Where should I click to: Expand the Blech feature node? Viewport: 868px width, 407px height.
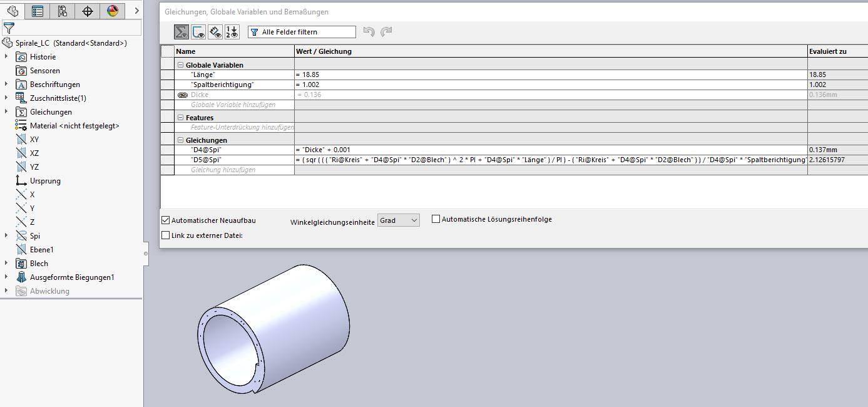[x=6, y=264]
